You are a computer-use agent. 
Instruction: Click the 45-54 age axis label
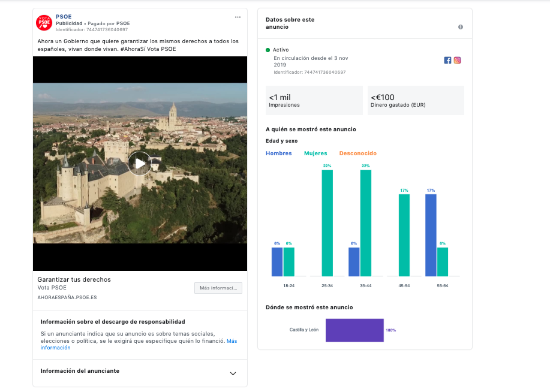point(404,286)
